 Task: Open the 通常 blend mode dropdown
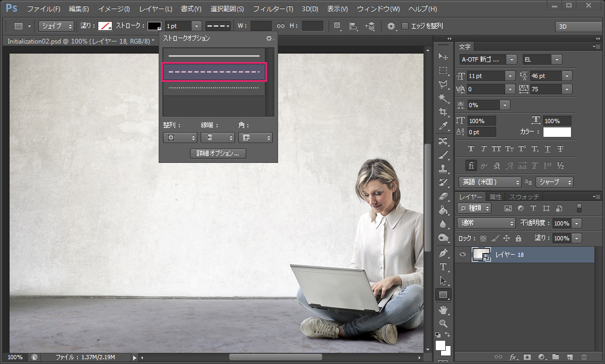[x=486, y=223]
